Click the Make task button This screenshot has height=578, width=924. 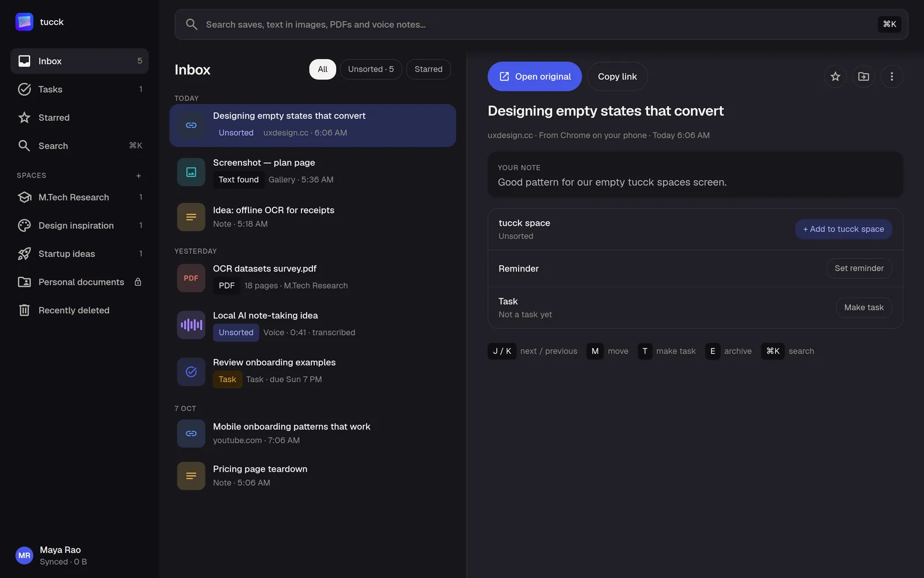click(864, 307)
